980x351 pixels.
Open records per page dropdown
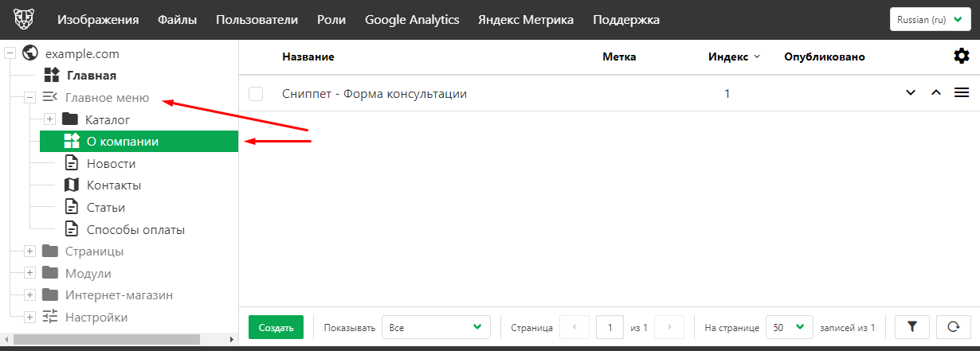(x=789, y=326)
